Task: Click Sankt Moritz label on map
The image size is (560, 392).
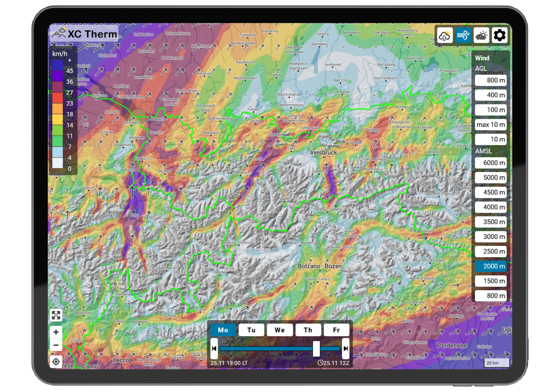Action: [166, 268]
